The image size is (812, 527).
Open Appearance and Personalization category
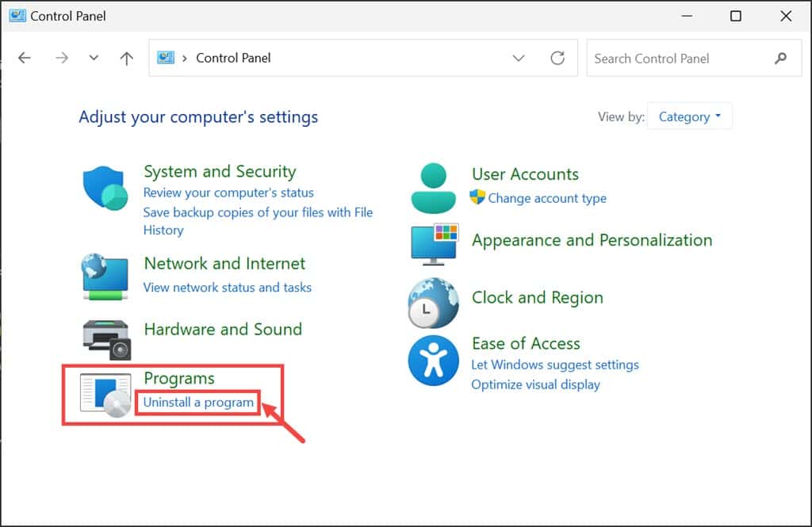592,240
